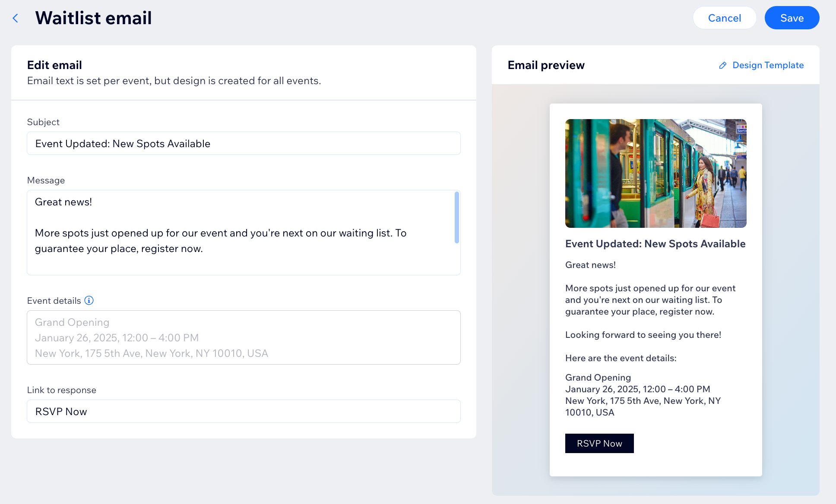Go back using the left arrow icon
Image resolution: width=836 pixels, height=504 pixels.
tap(16, 18)
